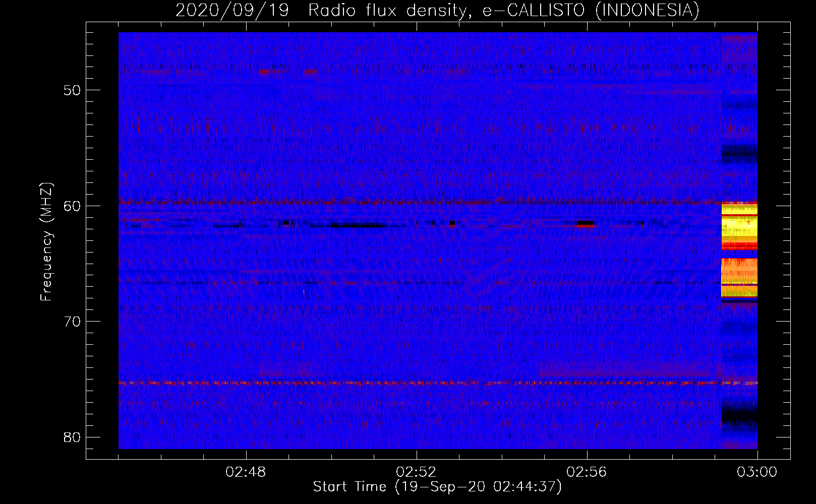The height and width of the screenshot is (504, 816).
Task: Click the 03:00 time axis label
Action: [x=757, y=472]
